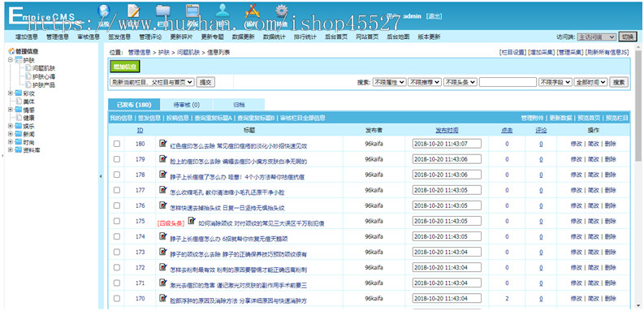Image resolution: width=644 pixels, height=311 pixels.
Task: Click the edit icon in row 177
Action: (163, 190)
